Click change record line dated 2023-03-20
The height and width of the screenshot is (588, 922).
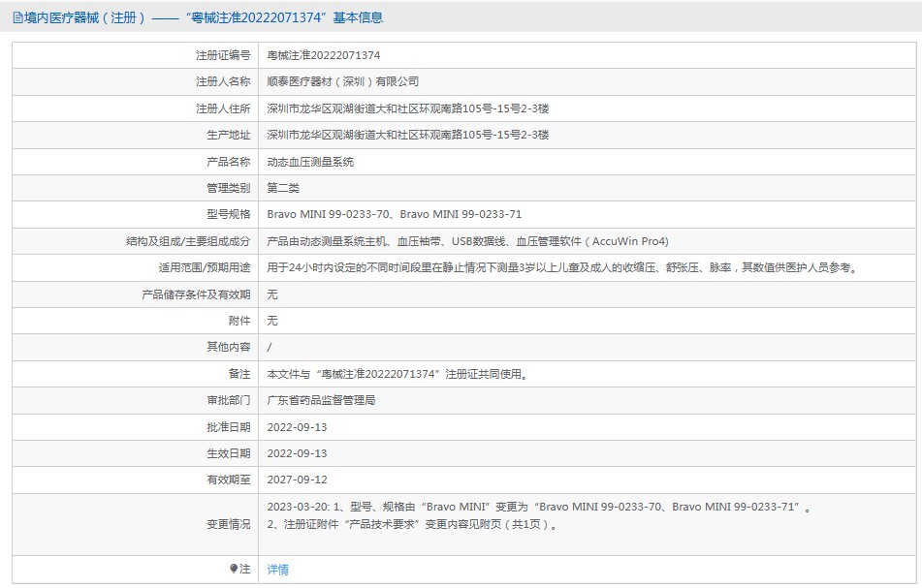pos(539,507)
